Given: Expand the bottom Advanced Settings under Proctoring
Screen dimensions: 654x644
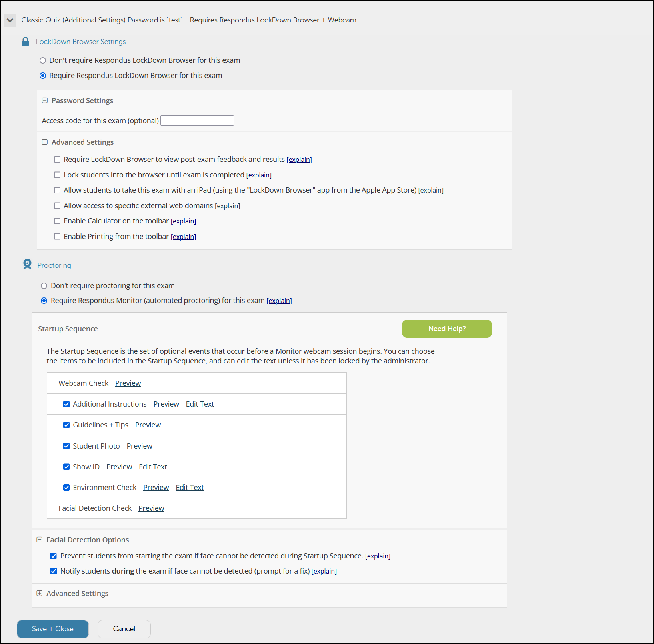Looking at the screenshot, I should tap(40, 593).
